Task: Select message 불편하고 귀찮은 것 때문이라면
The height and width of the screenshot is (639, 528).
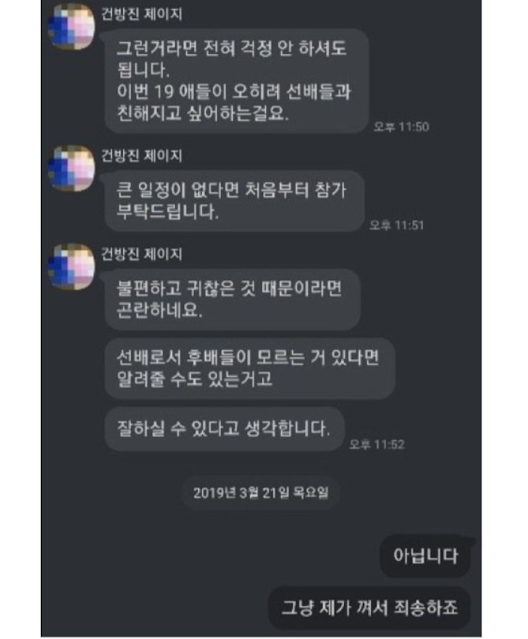Action: [232, 300]
